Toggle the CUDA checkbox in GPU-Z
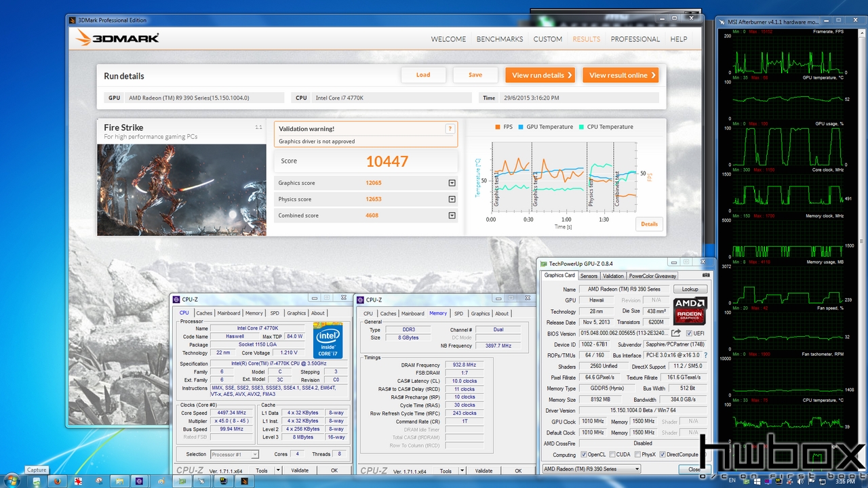This screenshot has width=868, height=488. click(x=612, y=455)
